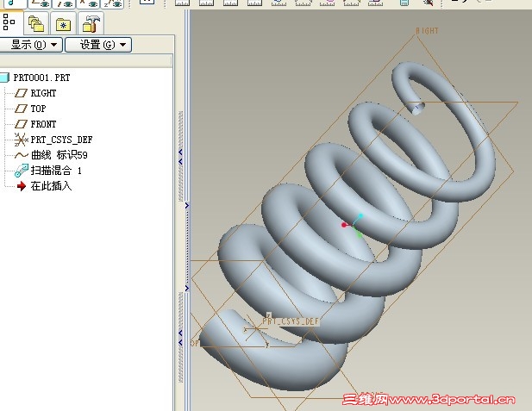The width and height of the screenshot is (532, 411).
Task: Select the 扫描混合 1 swept blend feature
Action: (48, 171)
